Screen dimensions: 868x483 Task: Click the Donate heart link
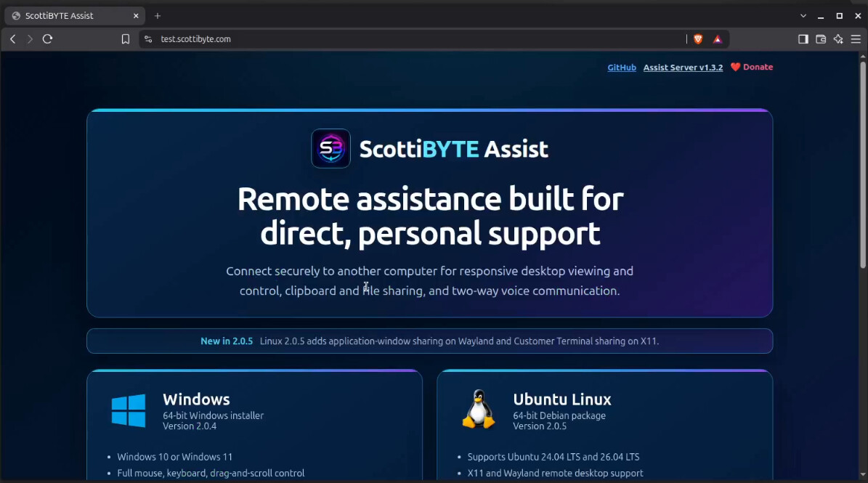pyautogui.click(x=752, y=67)
